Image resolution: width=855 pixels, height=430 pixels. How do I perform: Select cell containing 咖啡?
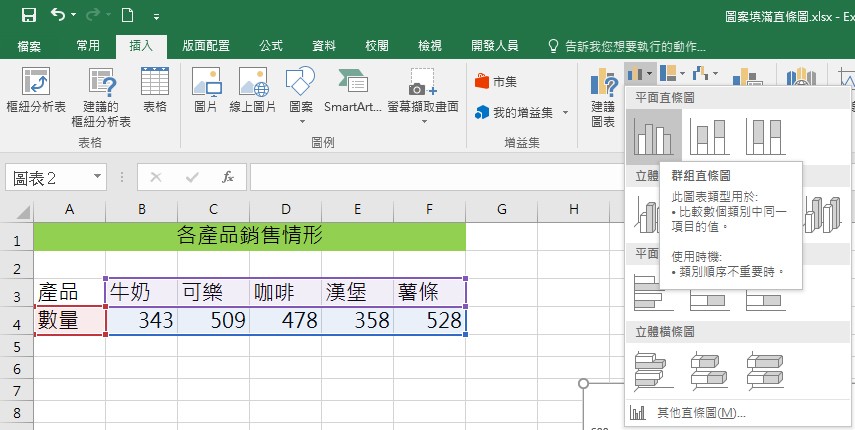click(286, 293)
